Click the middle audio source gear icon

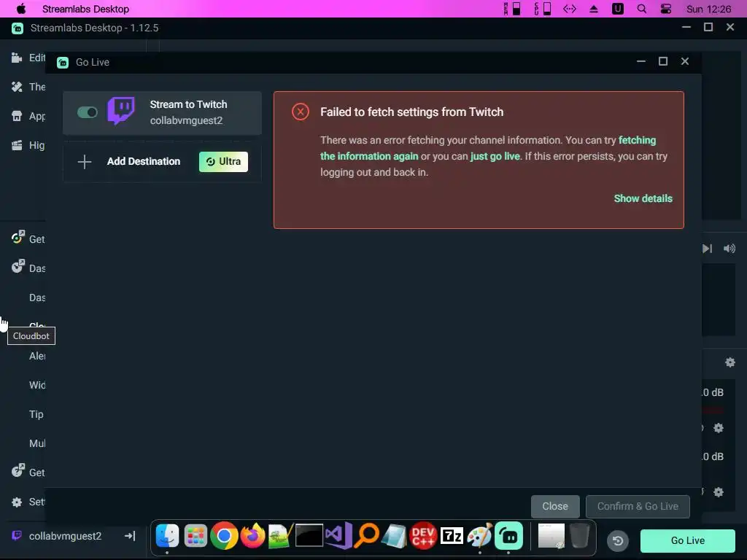point(719,428)
